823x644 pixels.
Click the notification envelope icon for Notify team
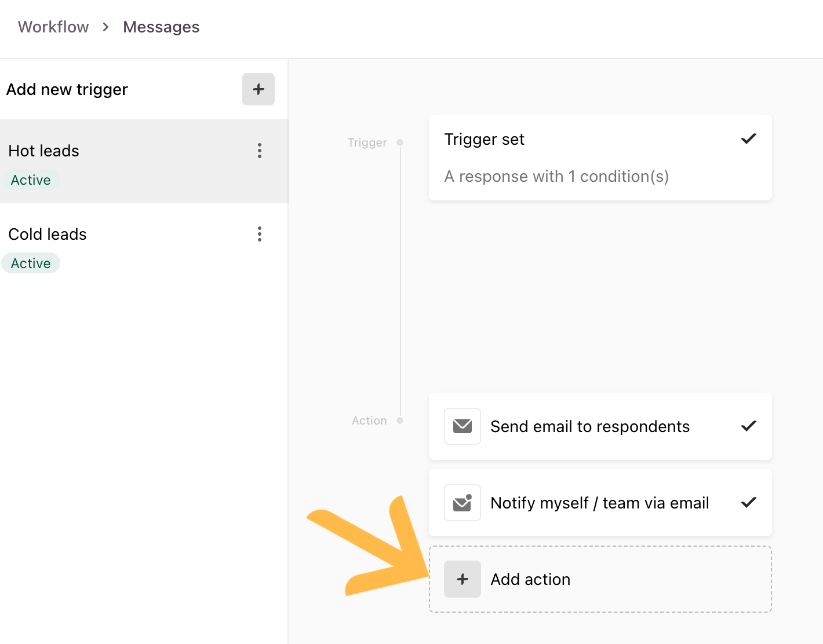coord(463,503)
